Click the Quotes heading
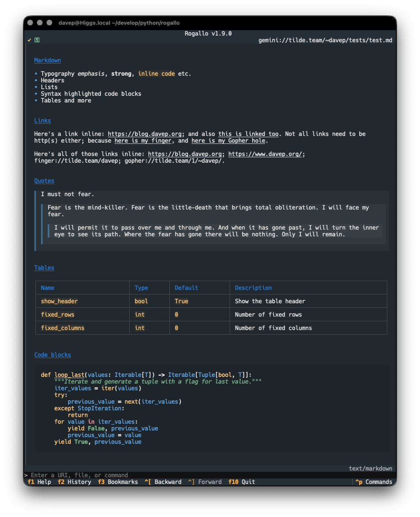This screenshot has width=420, height=517. pyautogui.click(x=44, y=181)
